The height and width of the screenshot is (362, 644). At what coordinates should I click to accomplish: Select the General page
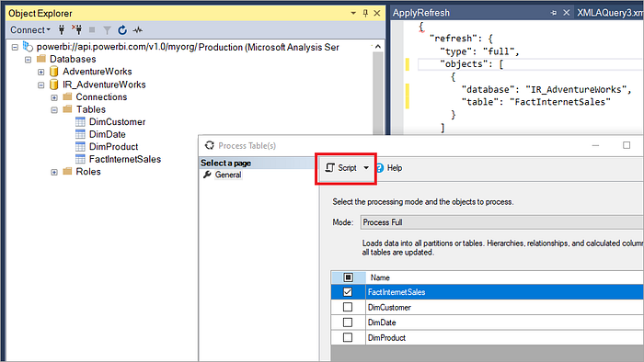228,175
